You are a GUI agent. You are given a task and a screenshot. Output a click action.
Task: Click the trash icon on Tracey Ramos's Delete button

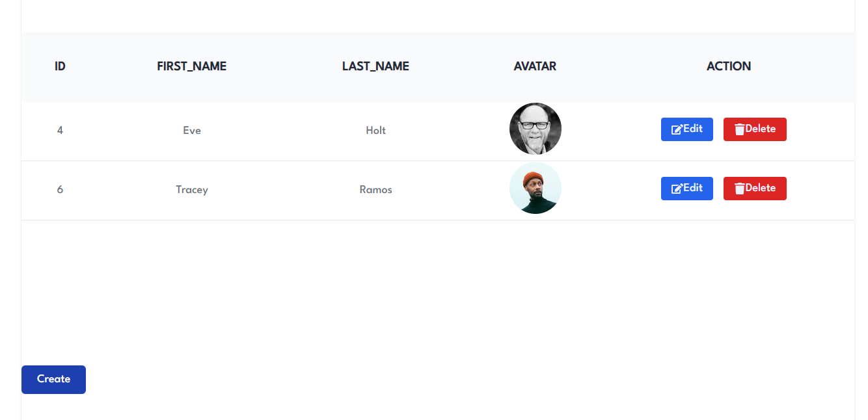pyautogui.click(x=739, y=188)
